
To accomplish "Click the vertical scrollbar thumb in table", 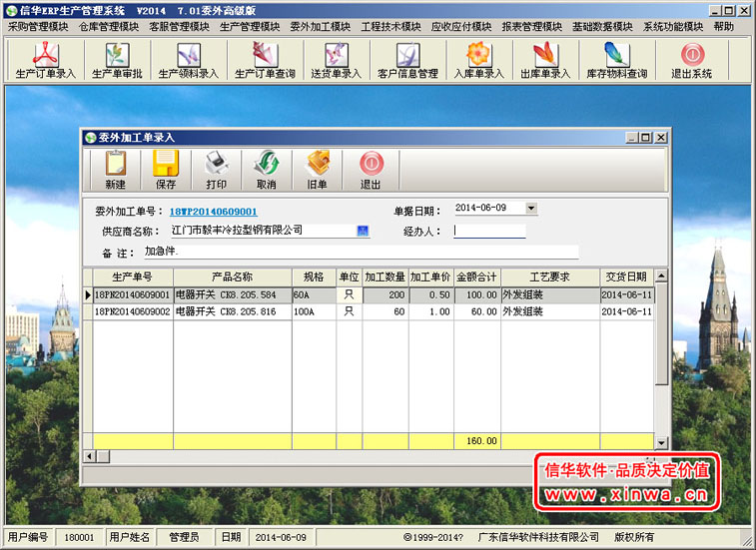I will pyautogui.click(x=661, y=334).
